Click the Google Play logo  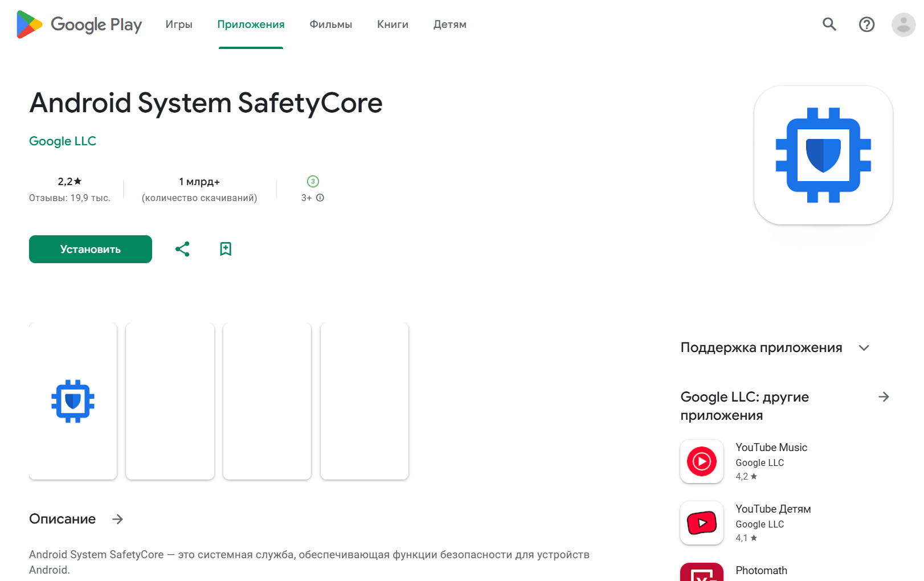pos(79,24)
